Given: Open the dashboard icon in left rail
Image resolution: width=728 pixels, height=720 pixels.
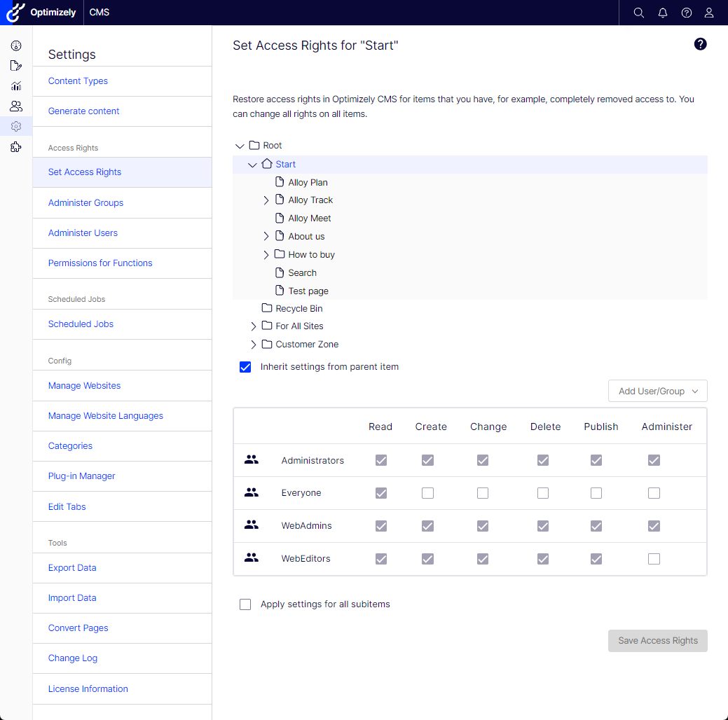Looking at the screenshot, I should 16,46.
